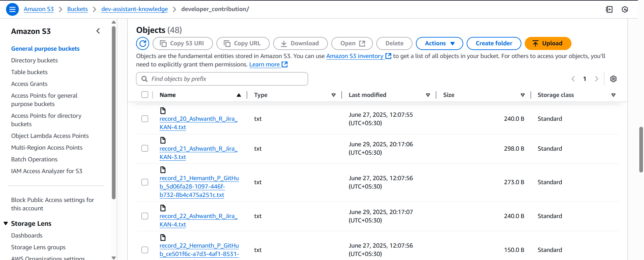Go to Buckets breadcrumb link
Image resolution: width=644 pixels, height=260 pixels.
(x=77, y=9)
